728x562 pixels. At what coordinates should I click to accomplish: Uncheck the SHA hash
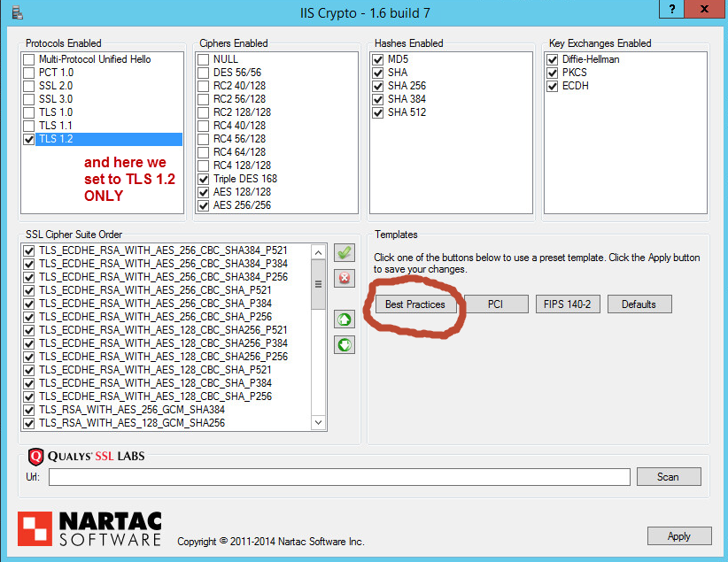coord(377,73)
